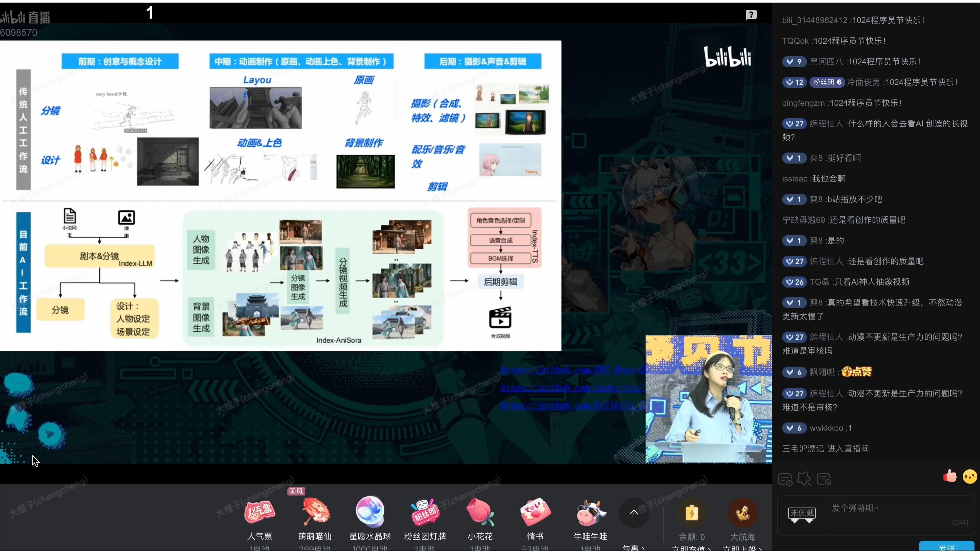980x551 pixels.
Task: Click the danmaku block filter icon
Action: coord(824,479)
